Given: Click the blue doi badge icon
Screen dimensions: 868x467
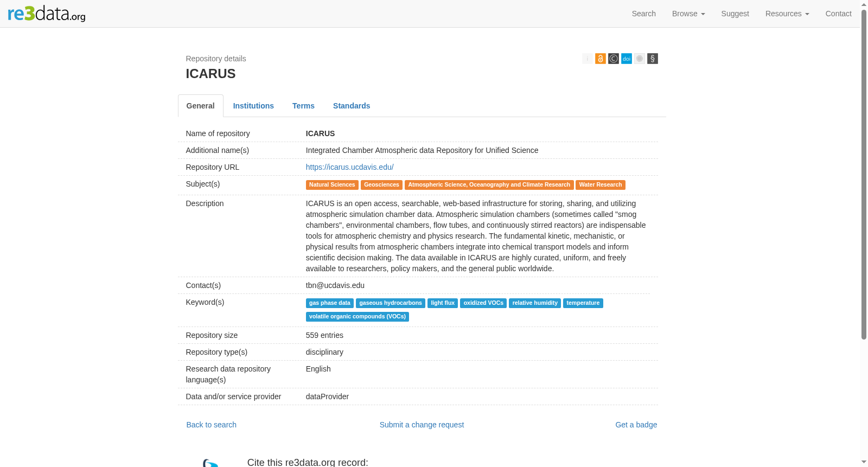Looking at the screenshot, I should pos(627,59).
